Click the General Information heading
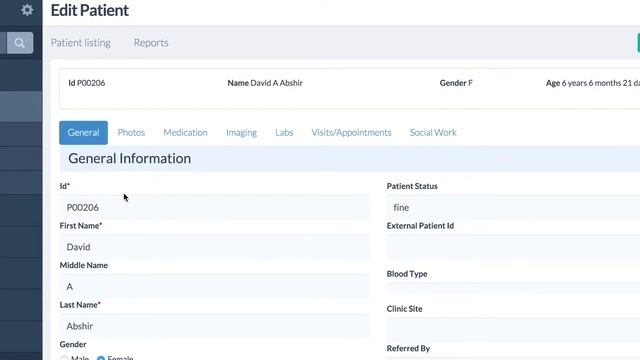 [x=129, y=158]
